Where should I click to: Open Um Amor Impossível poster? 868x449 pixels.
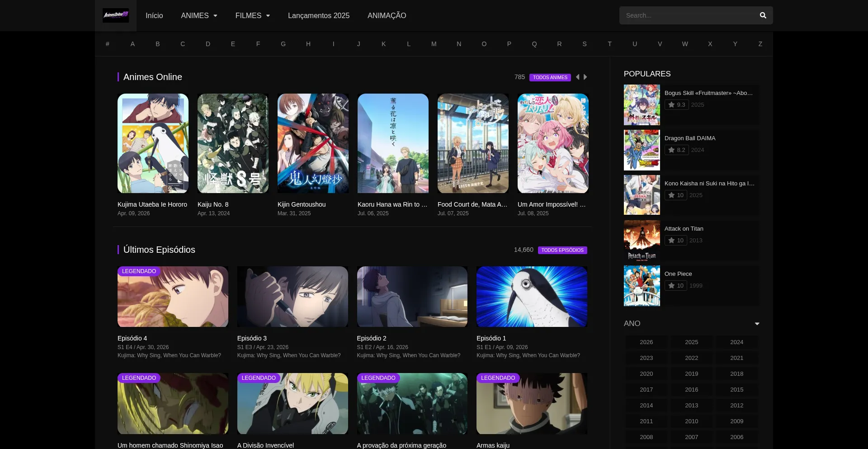point(553,143)
